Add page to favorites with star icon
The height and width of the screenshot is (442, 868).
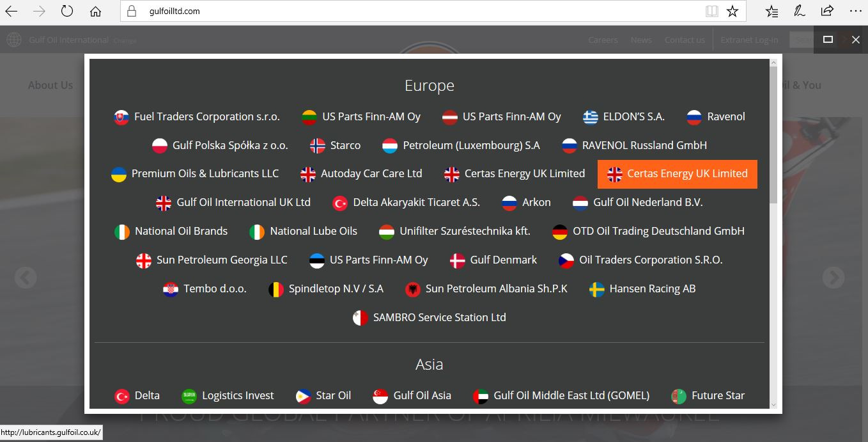tap(732, 11)
